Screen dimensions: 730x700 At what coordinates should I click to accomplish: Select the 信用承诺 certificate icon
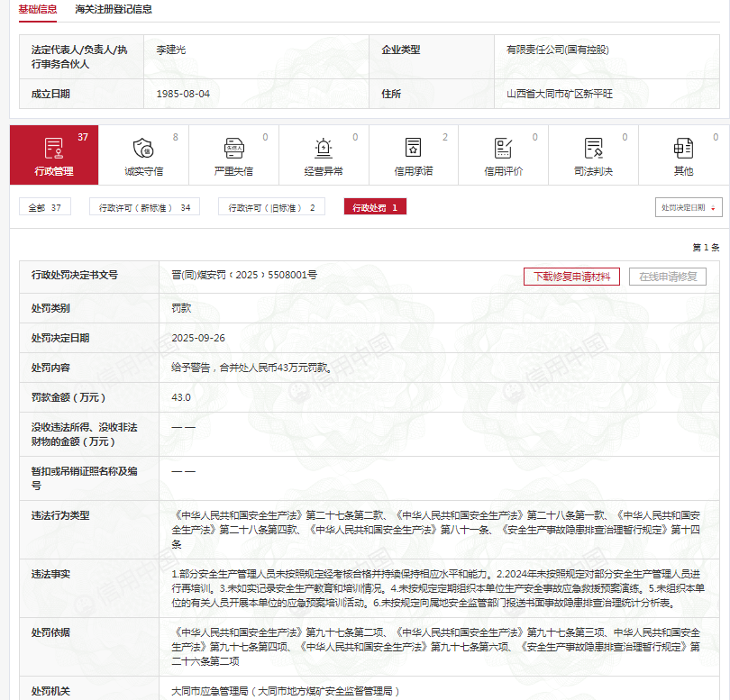pos(413,148)
